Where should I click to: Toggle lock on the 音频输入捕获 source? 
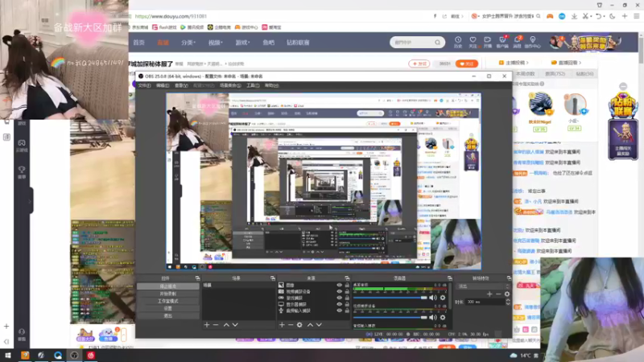347,311
